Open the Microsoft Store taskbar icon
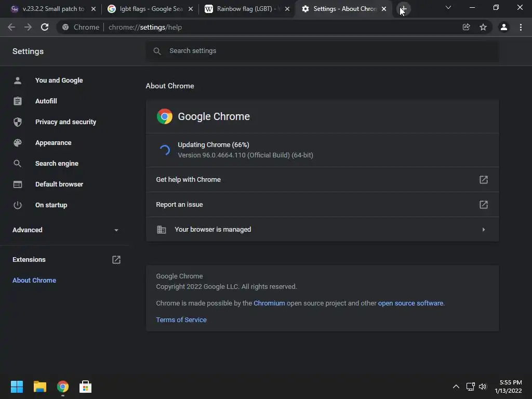 pos(85,387)
